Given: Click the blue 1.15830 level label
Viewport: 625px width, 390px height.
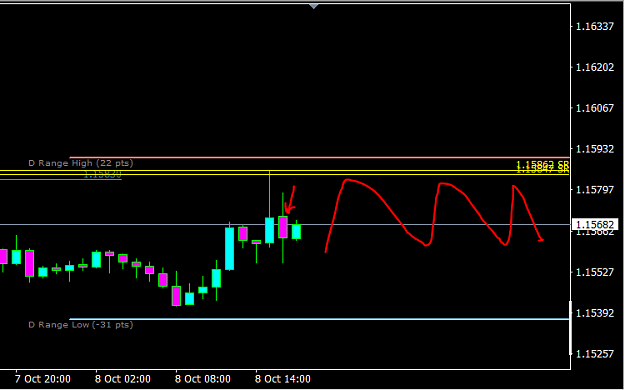Looking at the screenshot, I should tap(102, 175).
